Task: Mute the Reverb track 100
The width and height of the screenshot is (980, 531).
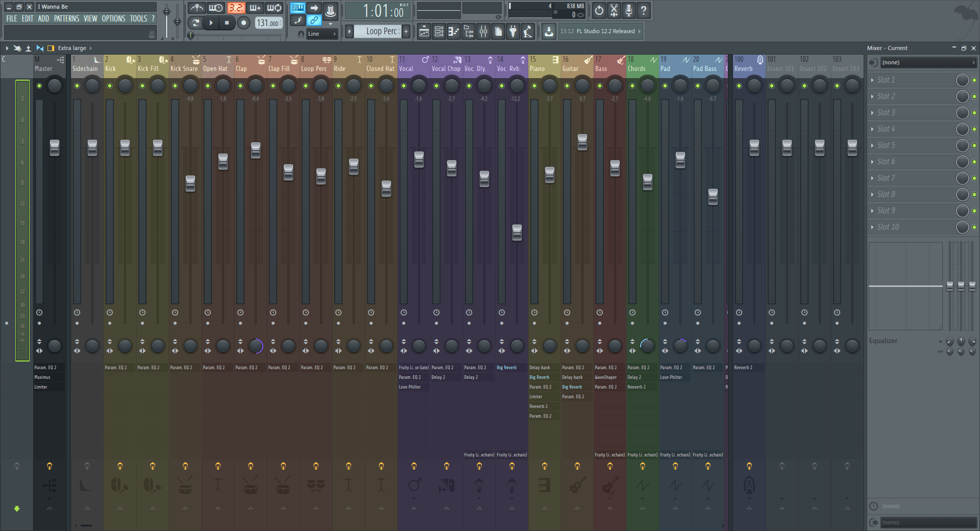Action: click(739, 86)
